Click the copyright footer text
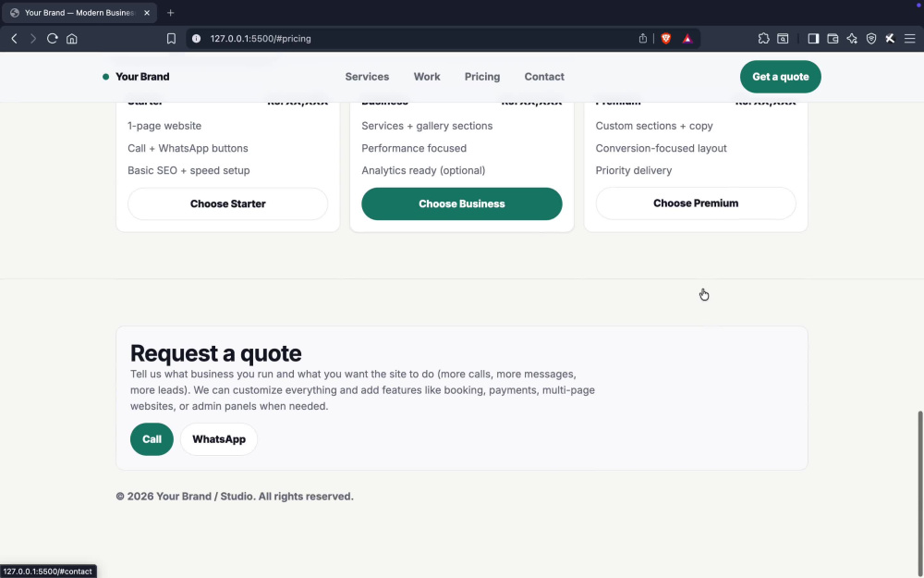Viewport: 924px width, 578px height. pos(235,496)
